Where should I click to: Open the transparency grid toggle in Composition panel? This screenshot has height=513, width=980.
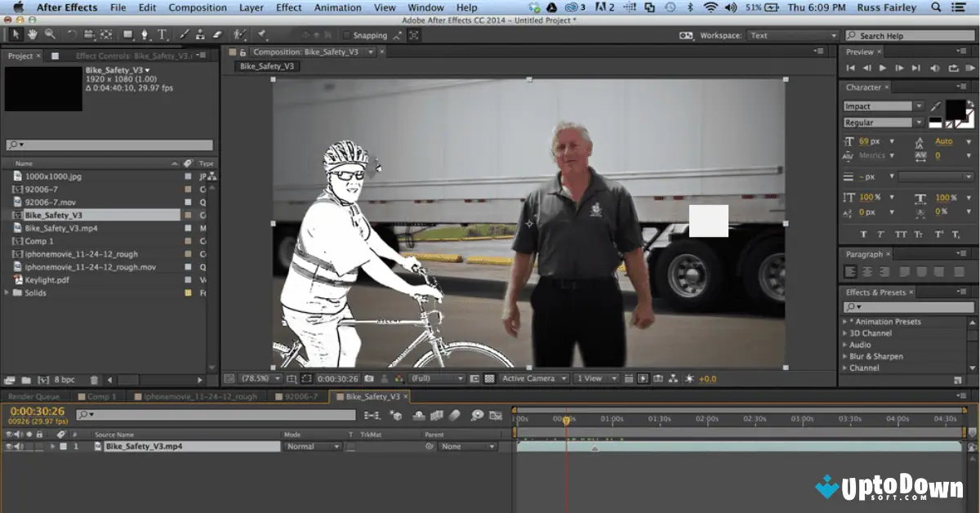point(492,378)
